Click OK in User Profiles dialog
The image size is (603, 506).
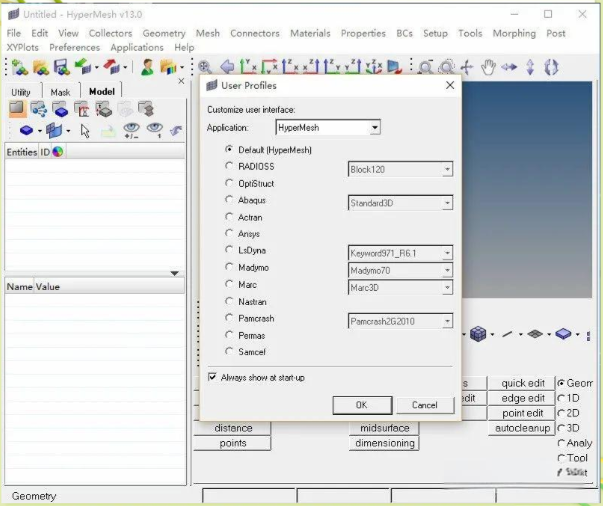(361, 405)
